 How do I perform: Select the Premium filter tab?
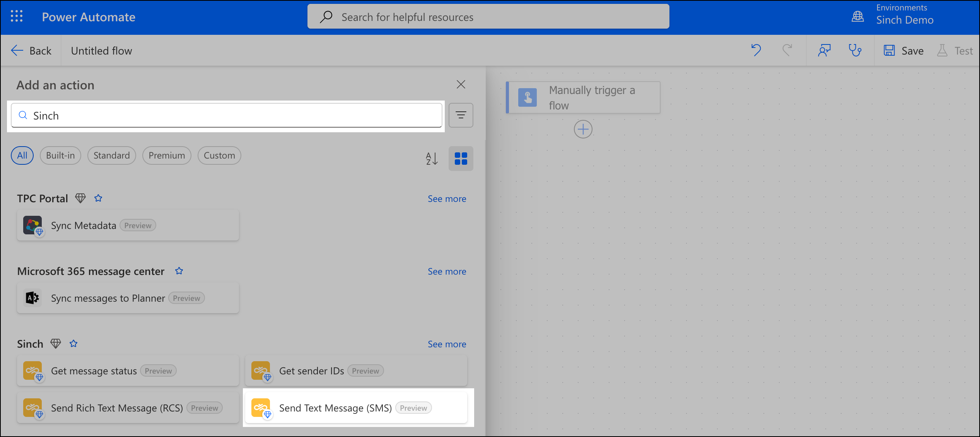(x=167, y=155)
